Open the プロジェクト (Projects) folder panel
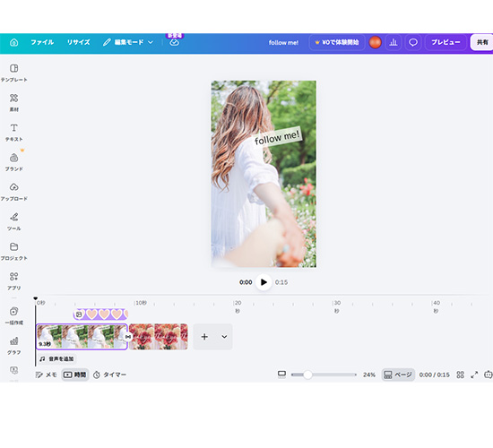Viewport: 493px width, 448px height. tap(13, 252)
